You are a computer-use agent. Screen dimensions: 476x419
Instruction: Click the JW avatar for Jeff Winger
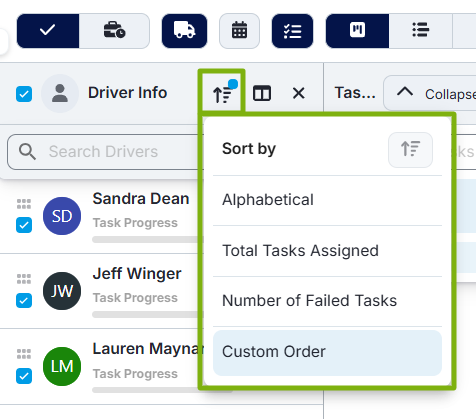[62, 291]
